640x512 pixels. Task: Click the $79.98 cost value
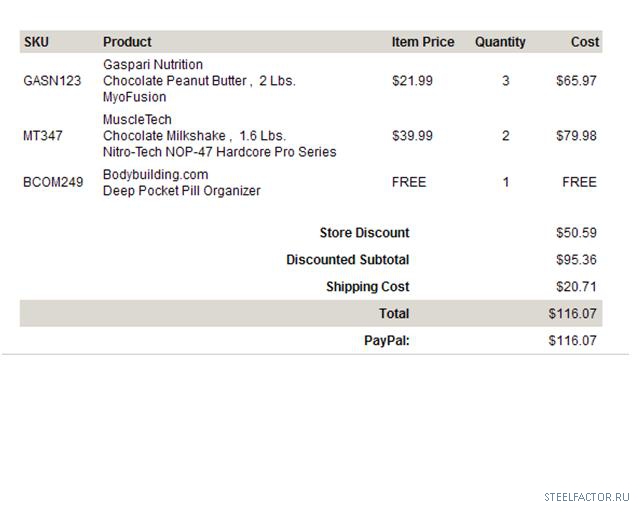(x=576, y=136)
